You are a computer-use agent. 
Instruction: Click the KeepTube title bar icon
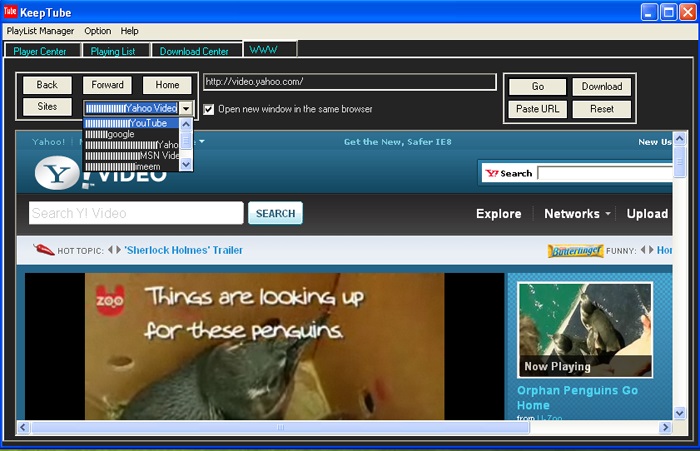click(10, 11)
